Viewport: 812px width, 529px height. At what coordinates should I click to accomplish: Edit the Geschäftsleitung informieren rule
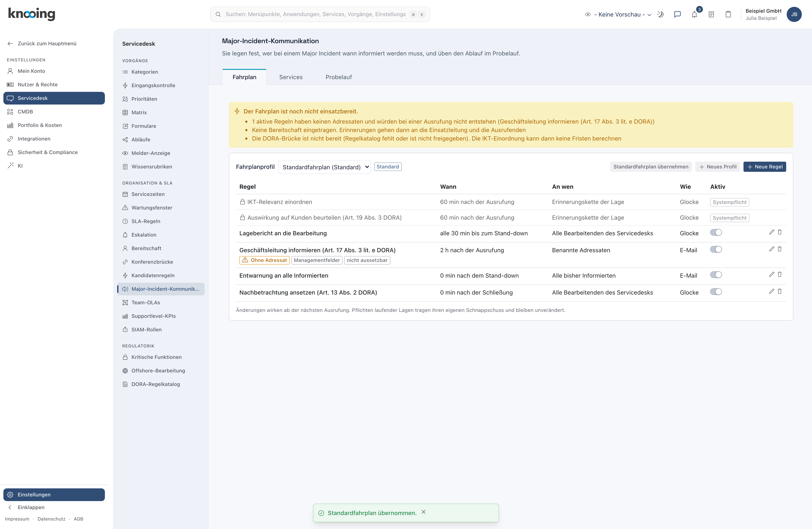(x=771, y=249)
